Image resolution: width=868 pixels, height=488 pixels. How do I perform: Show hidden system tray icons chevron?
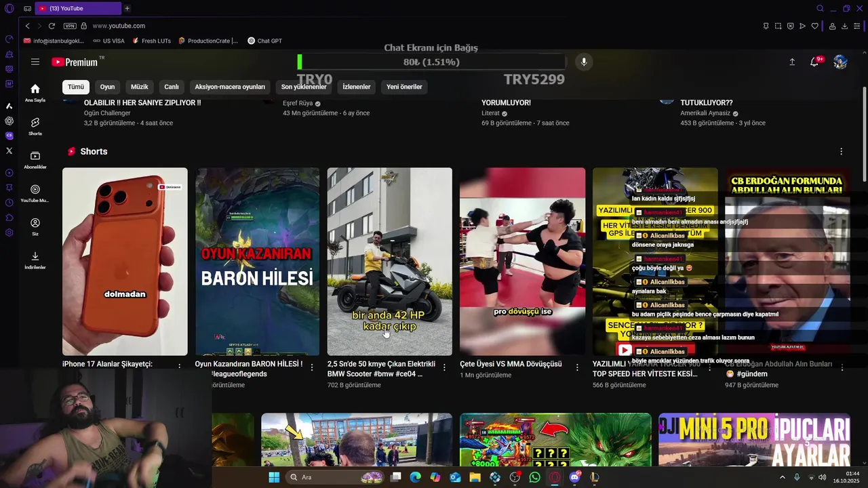click(783, 477)
